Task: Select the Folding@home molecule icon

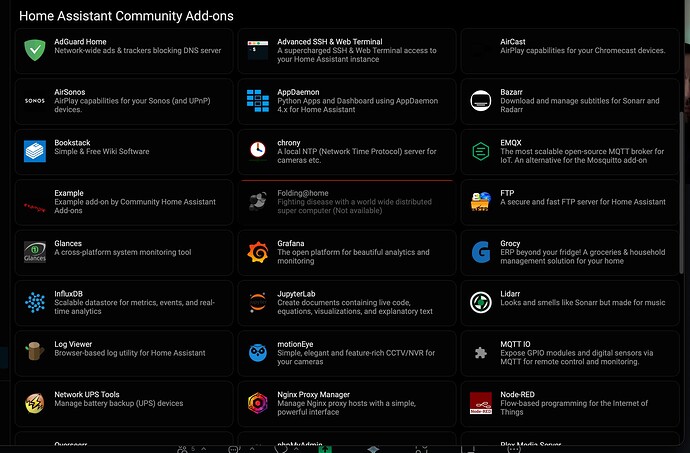Action: [258, 201]
